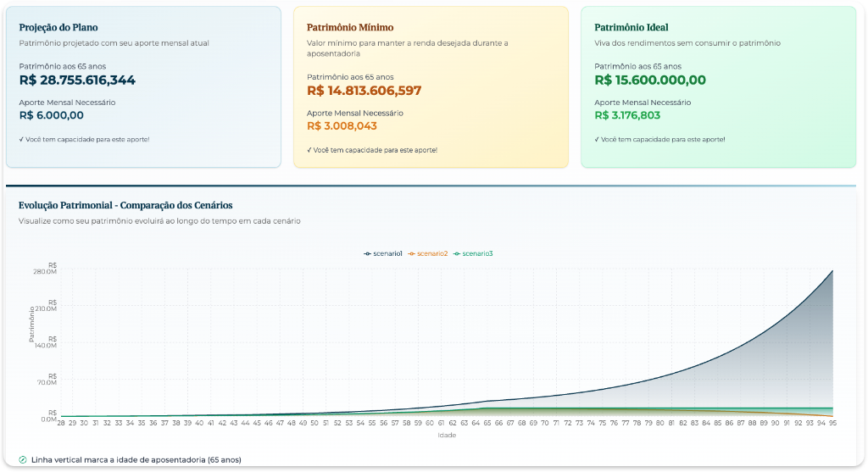Toggle scenario1 legend marker in chart
This screenshot has height=472, width=868.
tap(383, 253)
